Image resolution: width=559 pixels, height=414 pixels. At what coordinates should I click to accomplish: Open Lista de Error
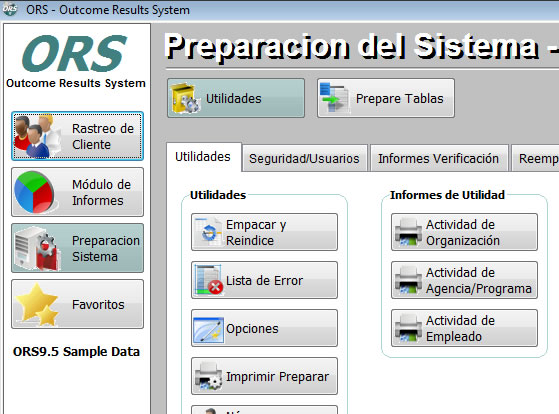pos(264,280)
